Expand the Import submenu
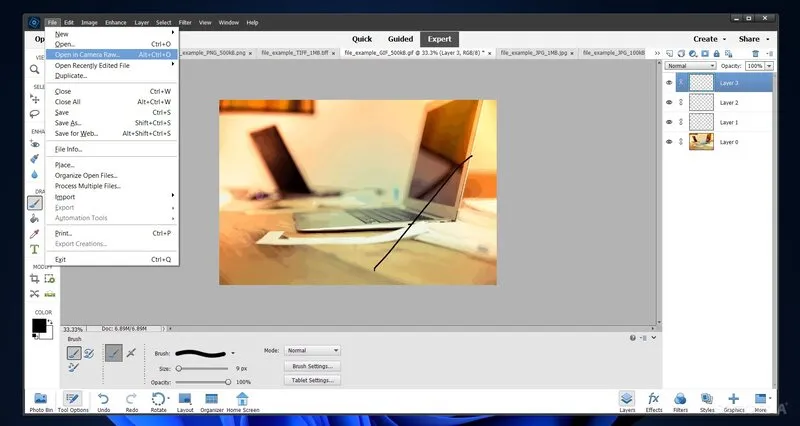The width and height of the screenshot is (800, 426). [x=112, y=196]
